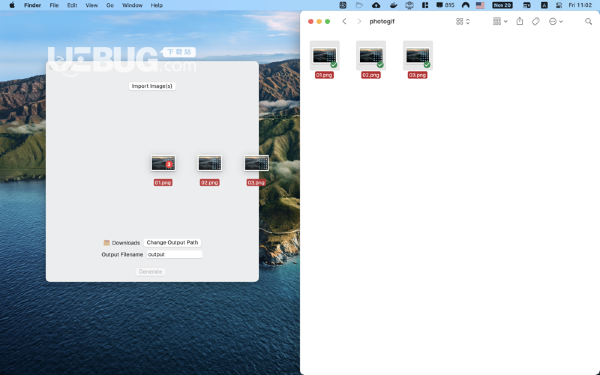Go forward in the Finder window
The image size is (600, 375).
[x=359, y=21]
